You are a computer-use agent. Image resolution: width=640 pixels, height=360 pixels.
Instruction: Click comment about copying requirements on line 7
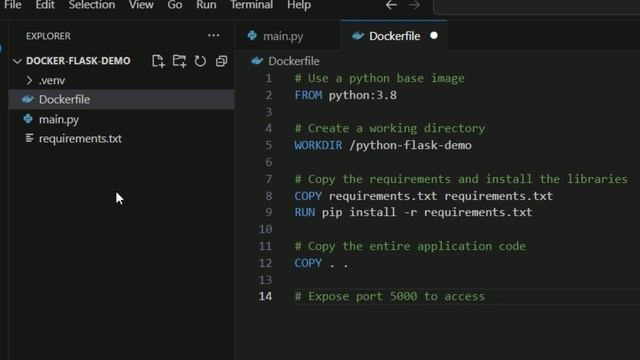point(461,179)
